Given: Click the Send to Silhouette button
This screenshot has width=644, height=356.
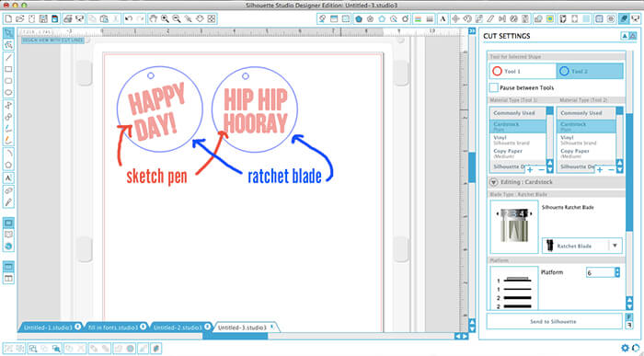Looking at the screenshot, I should point(555,322).
